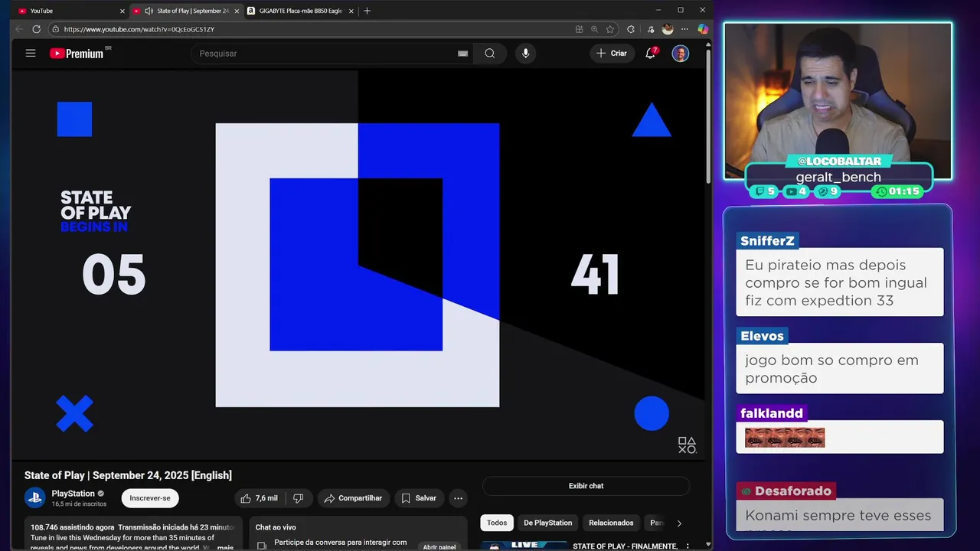Switch to GIGABYTE Placa-mãe B850 tab

pyautogui.click(x=300, y=11)
